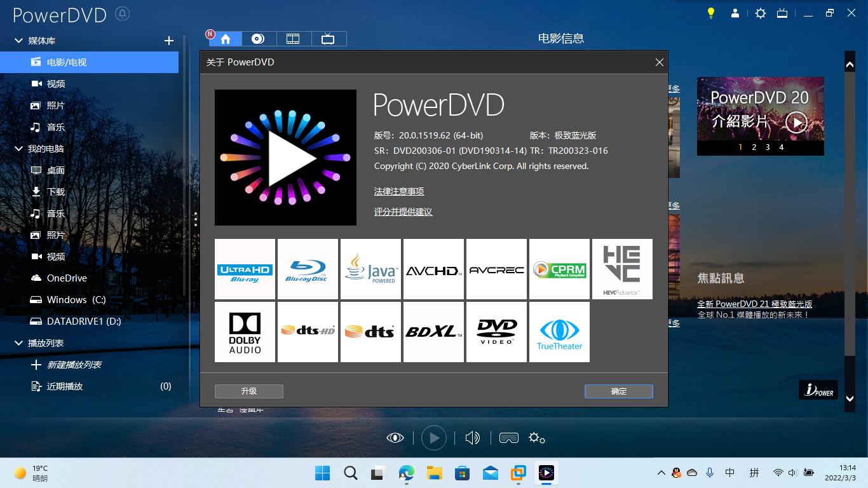Click the Blu-ray Disc logo

pos(308,269)
